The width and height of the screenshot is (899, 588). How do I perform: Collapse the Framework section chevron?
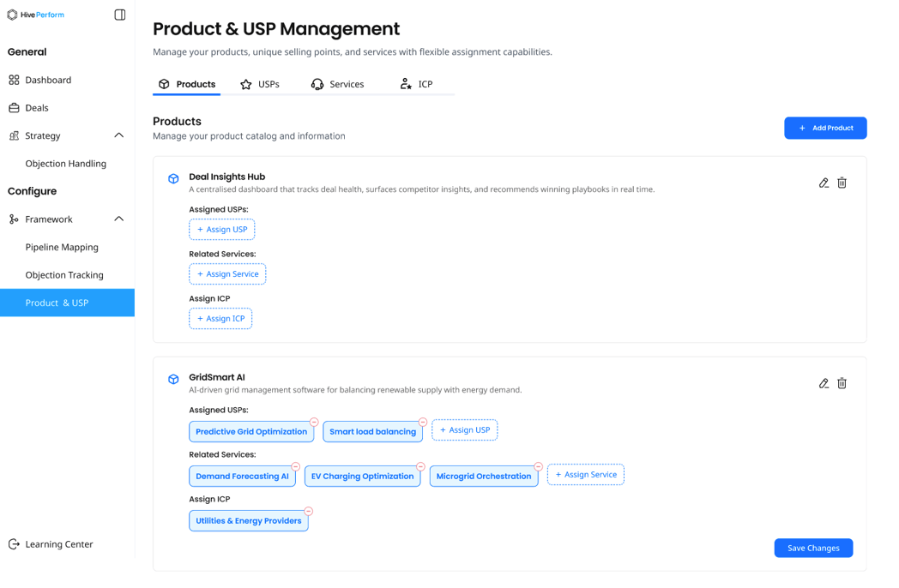point(118,219)
